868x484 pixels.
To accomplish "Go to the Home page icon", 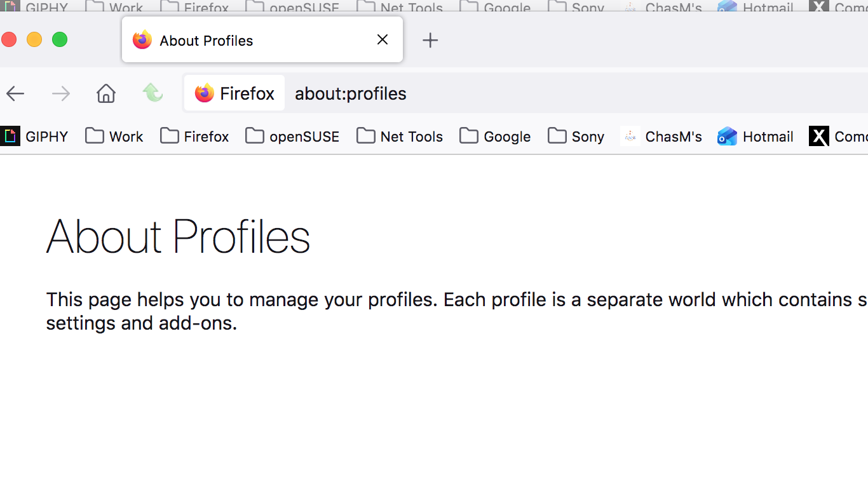I will pos(106,94).
